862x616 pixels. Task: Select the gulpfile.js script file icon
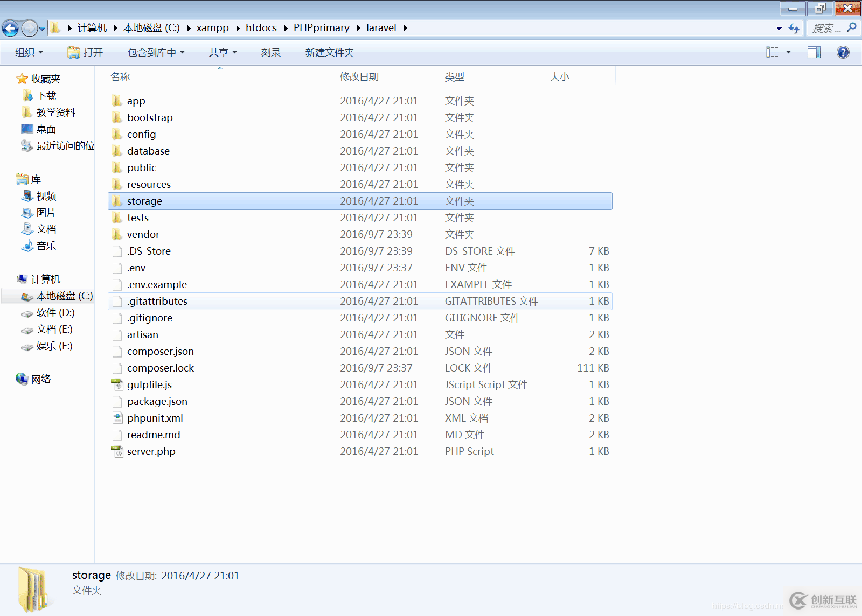click(x=117, y=384)
